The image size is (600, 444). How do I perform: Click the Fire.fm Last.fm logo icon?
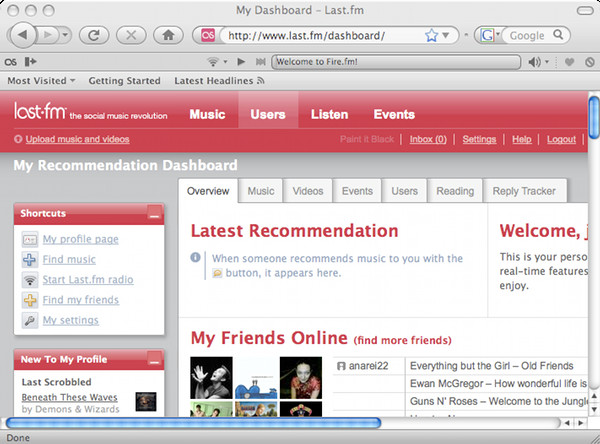(x=10, y=62)
